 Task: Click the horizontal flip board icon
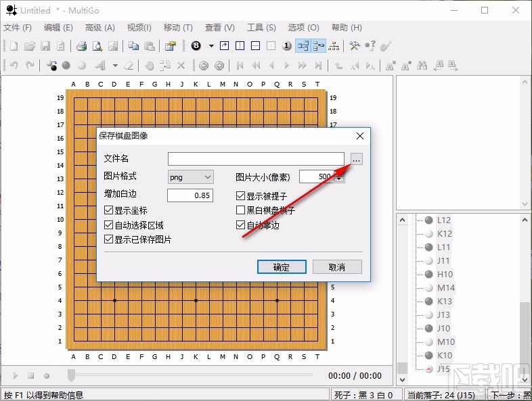click(x=255, y=45)
